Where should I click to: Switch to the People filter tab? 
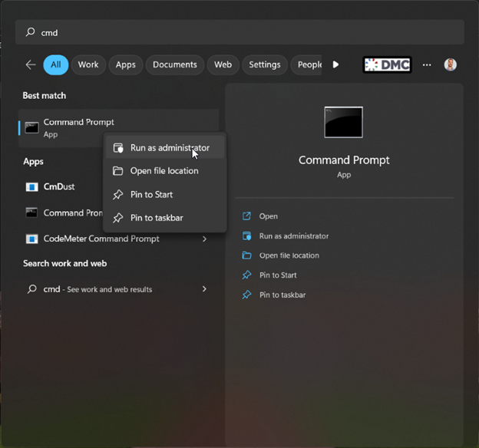306,64
